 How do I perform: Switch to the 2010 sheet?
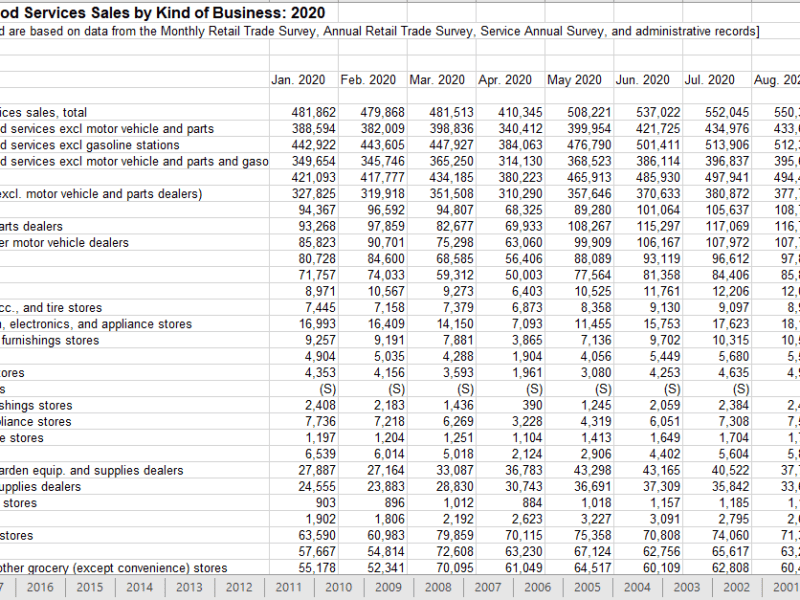click(338, 588)
